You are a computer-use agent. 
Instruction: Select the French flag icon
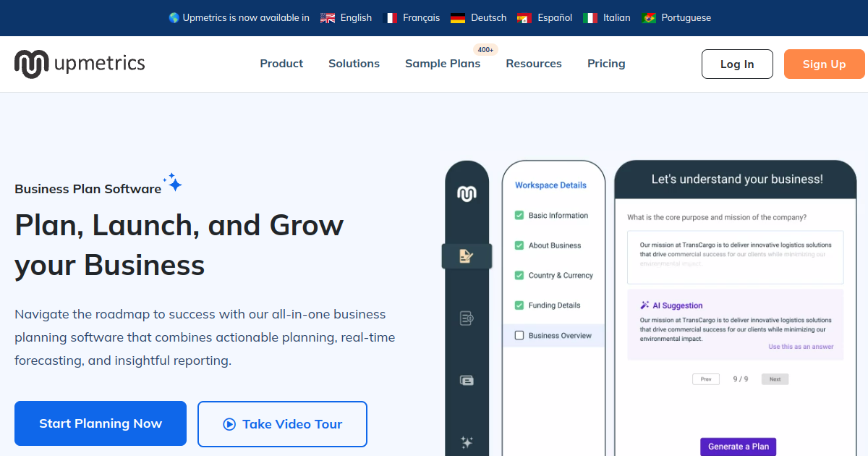pos(390,18)
